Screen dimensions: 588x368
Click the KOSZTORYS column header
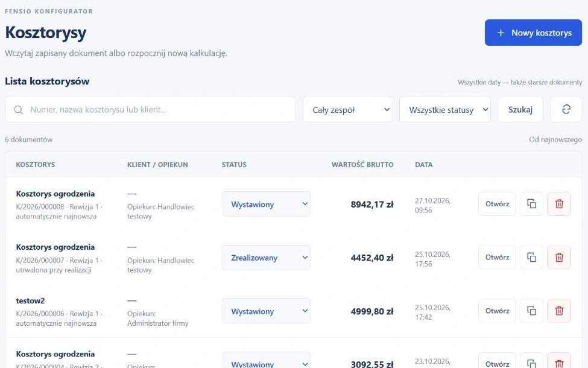coord(35,165)
